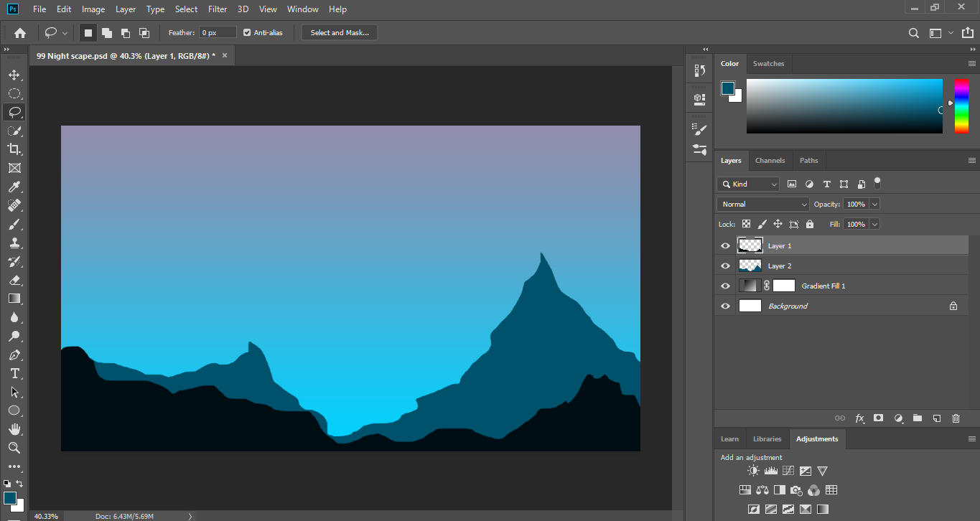Open the Filter menu
This screenshot has height=521, width=980.
pos(218,9)
